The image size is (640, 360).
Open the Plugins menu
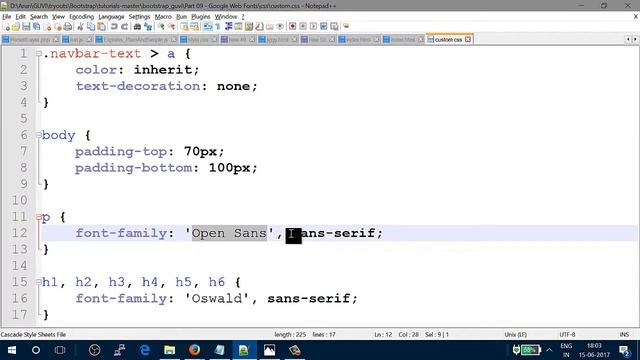tap(200, 17)
